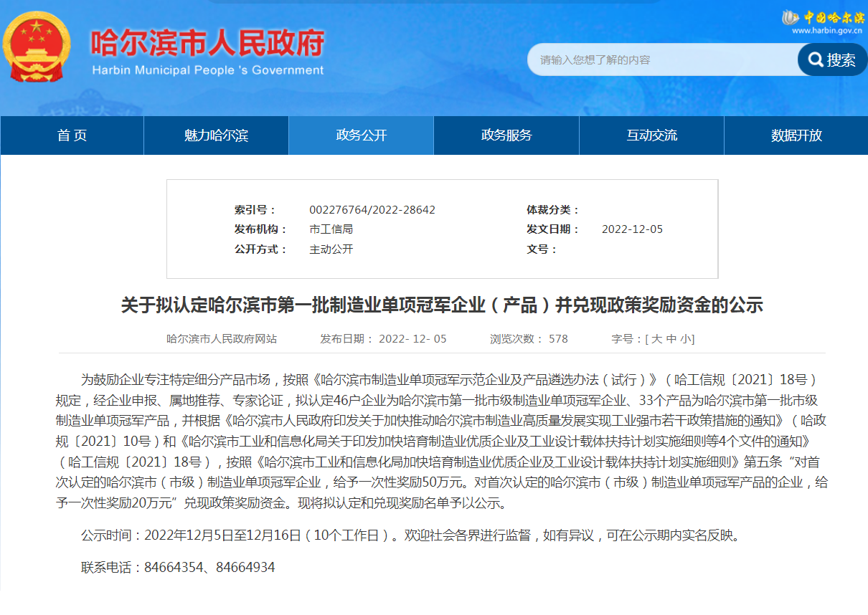Click the search input field
Screen dimensions: 868x615
(660, 59)
